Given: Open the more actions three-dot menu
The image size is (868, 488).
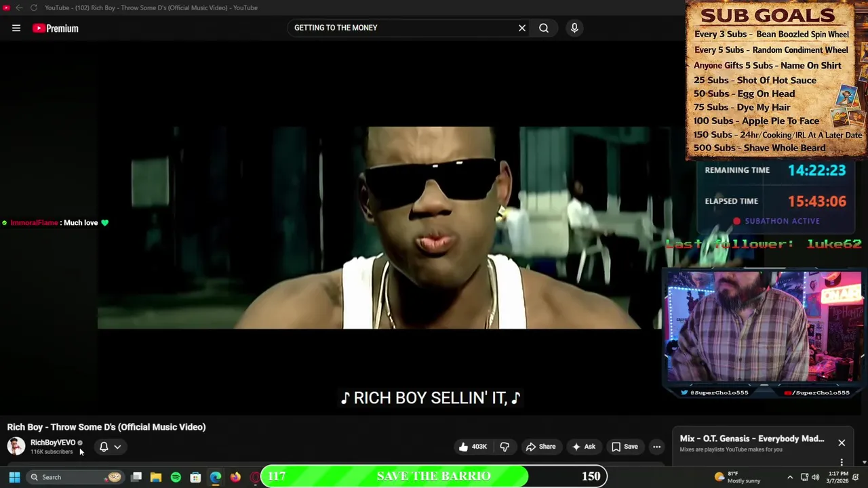Looking at the screenshot, I should point(656,447).
